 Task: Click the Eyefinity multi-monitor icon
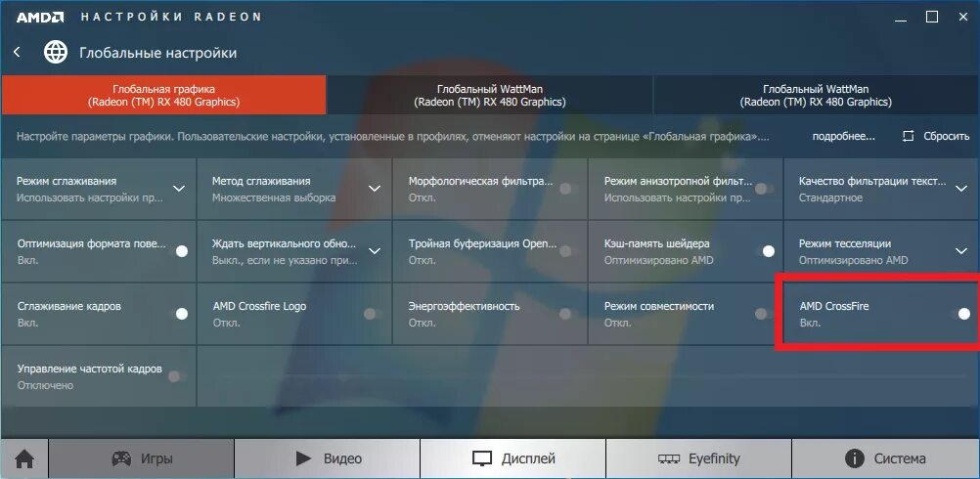click(x=669, y=459)
